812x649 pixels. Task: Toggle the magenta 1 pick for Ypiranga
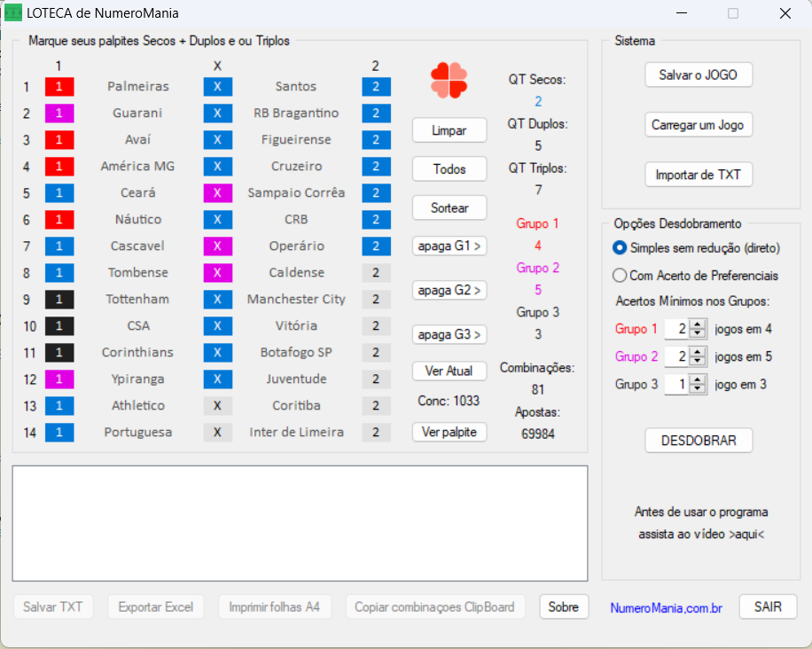click(x=59, y=379)
